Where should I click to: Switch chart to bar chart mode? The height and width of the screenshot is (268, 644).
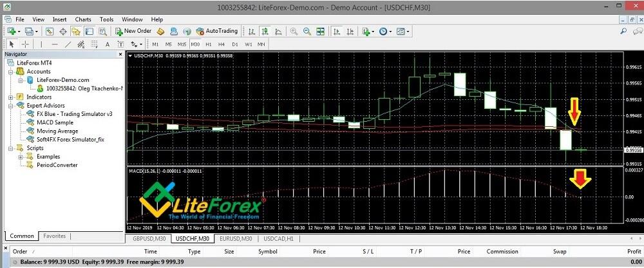[251, 31]
